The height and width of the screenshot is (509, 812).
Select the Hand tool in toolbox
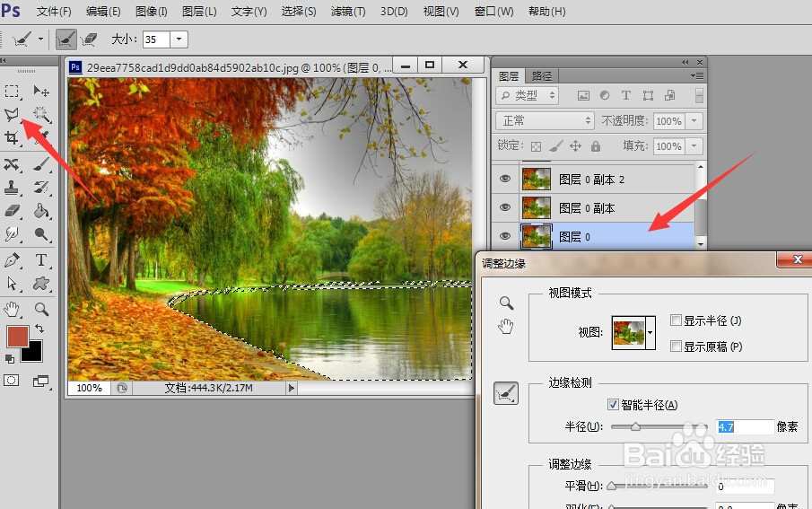point(12,310)
